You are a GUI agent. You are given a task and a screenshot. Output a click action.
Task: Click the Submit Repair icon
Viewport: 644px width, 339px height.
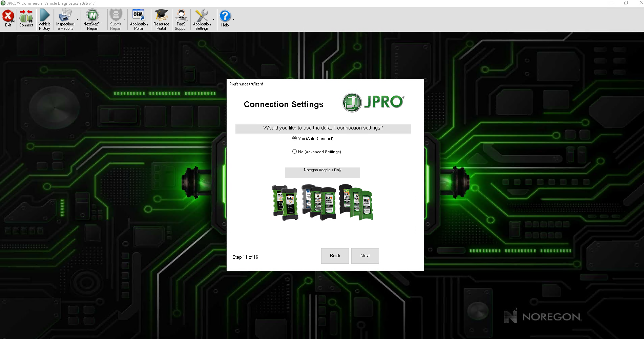(116, 19)
